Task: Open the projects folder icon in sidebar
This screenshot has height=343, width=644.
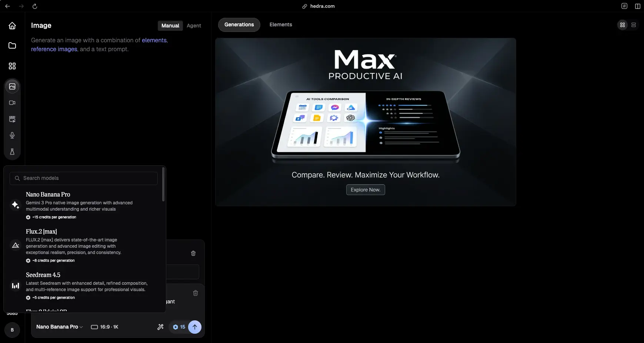Action: pyautogui.click(x=12, y=46)
